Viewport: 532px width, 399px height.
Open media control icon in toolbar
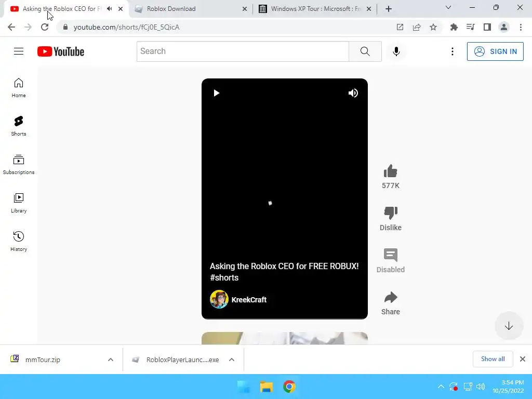(x=471, y=27)
